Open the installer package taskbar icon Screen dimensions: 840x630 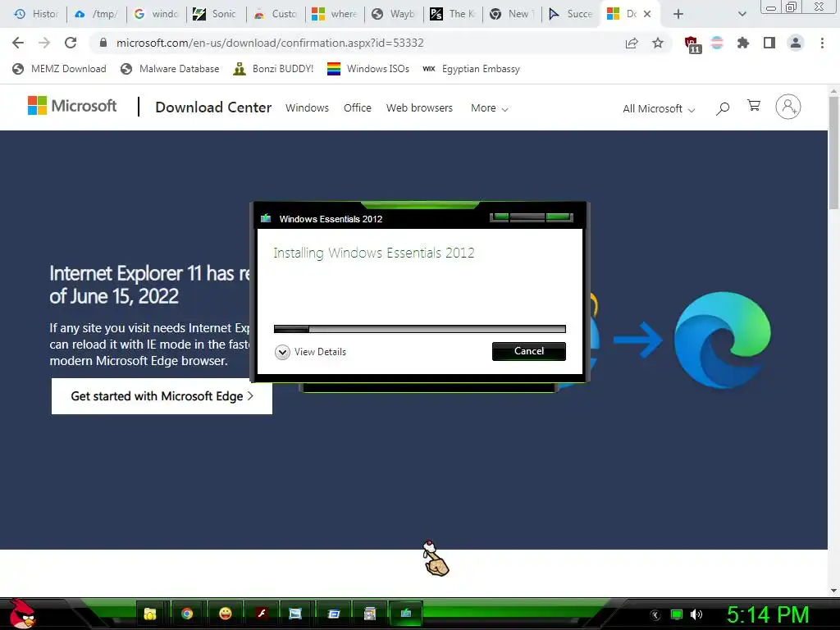click(370, 614)
